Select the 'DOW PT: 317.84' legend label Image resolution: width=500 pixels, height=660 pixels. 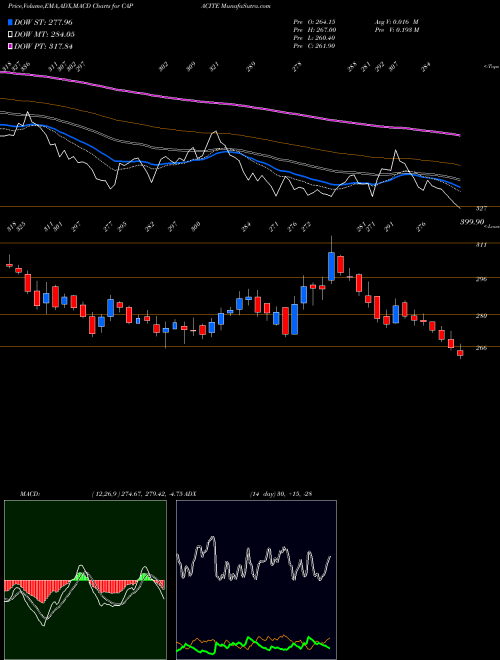coord(43,46)
